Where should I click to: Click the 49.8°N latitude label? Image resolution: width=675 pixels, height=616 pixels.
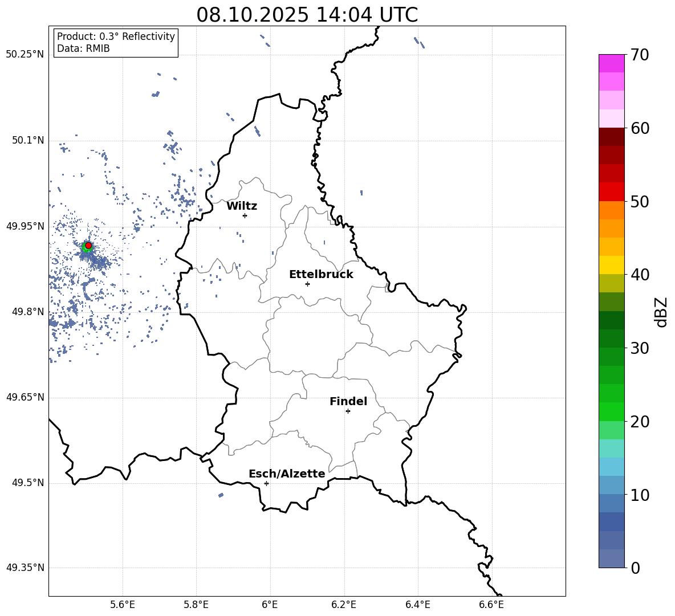28,312
